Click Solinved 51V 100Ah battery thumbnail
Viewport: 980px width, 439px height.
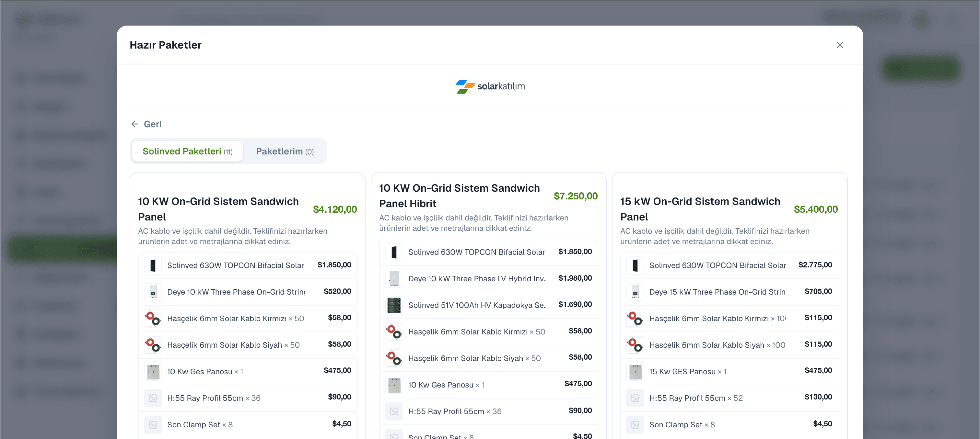[x=394, y=305]
